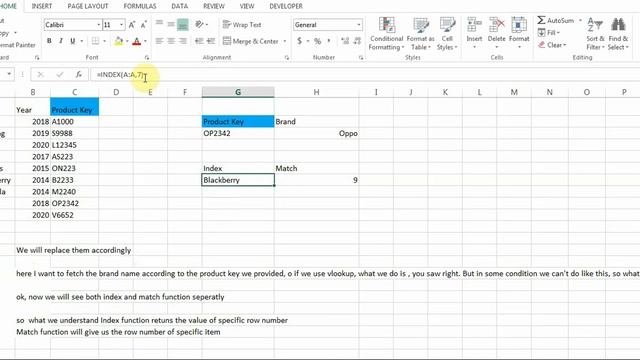Open Find & Select menu
The width and height of the screenshot is (640, 360).
pos(618,34)
